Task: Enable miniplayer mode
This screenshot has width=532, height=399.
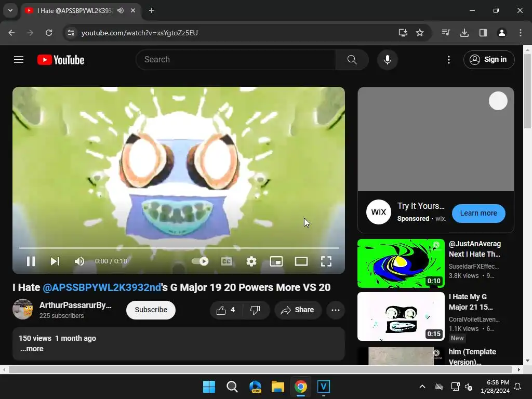Action: coord(276,261)
